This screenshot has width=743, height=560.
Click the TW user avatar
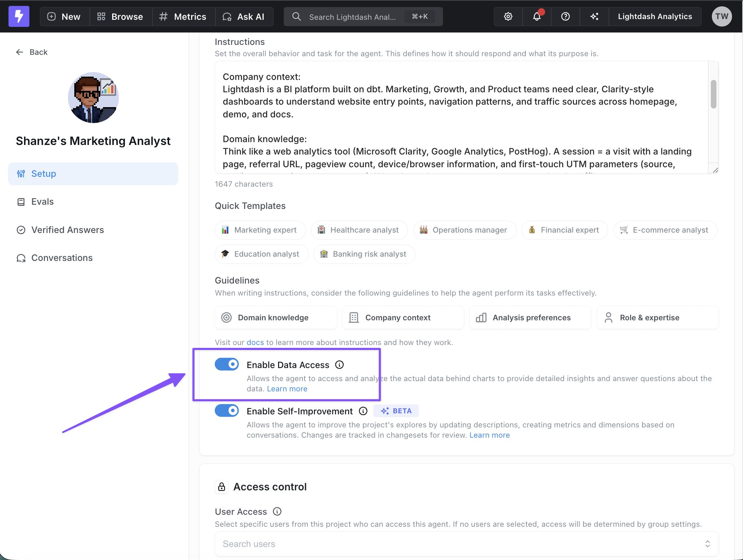click(x=721, y=16)
